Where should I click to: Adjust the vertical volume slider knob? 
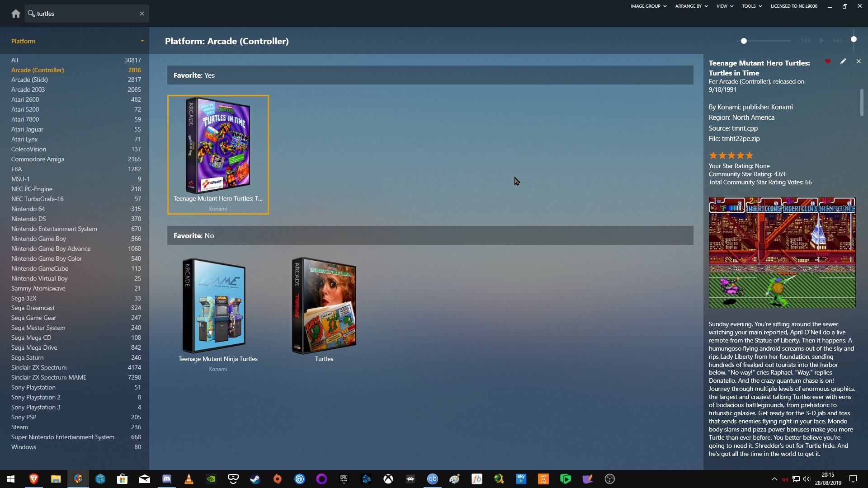(x=854, y=39)
